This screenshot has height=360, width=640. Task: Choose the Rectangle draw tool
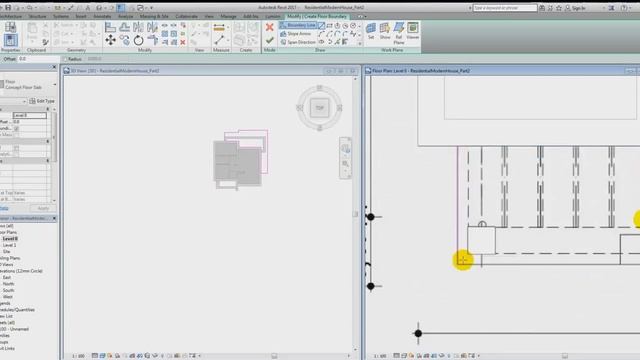tap(329, 26)
